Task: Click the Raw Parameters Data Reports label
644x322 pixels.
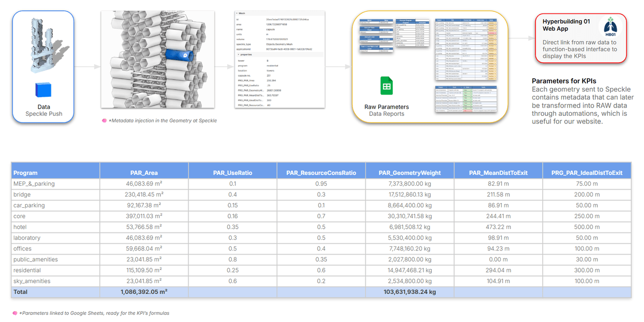Action: point(387,110)
